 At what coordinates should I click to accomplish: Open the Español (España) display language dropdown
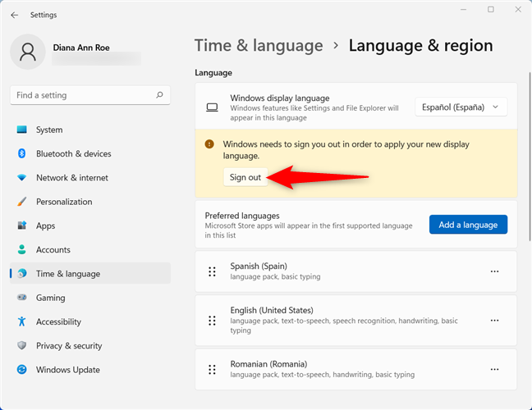click(x=461, y=107)
